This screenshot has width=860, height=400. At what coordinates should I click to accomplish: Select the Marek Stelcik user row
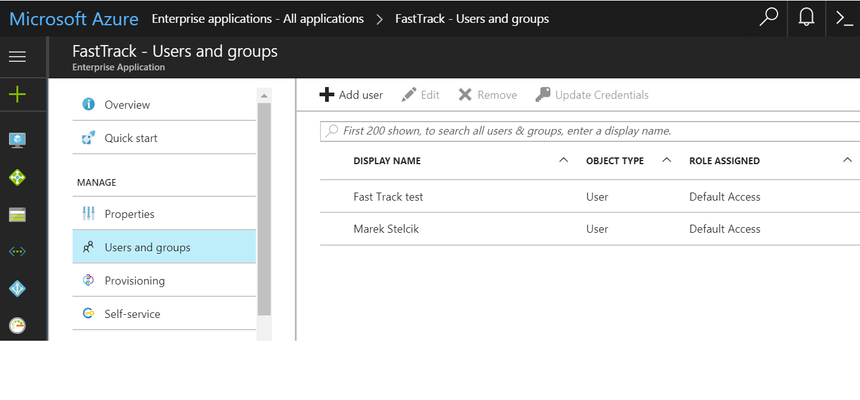[590, 229]
